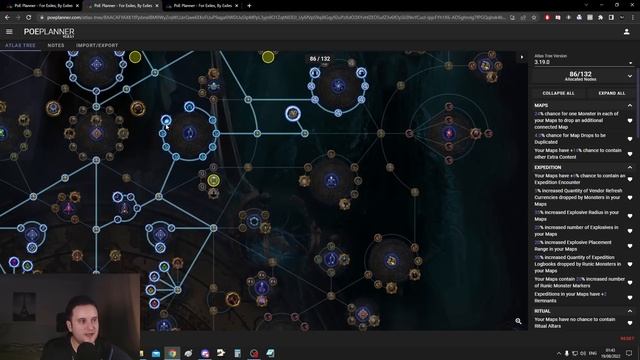Screen dimensions: 640x360
Task: Switch to the Notes tab
Action: point(56,45)
